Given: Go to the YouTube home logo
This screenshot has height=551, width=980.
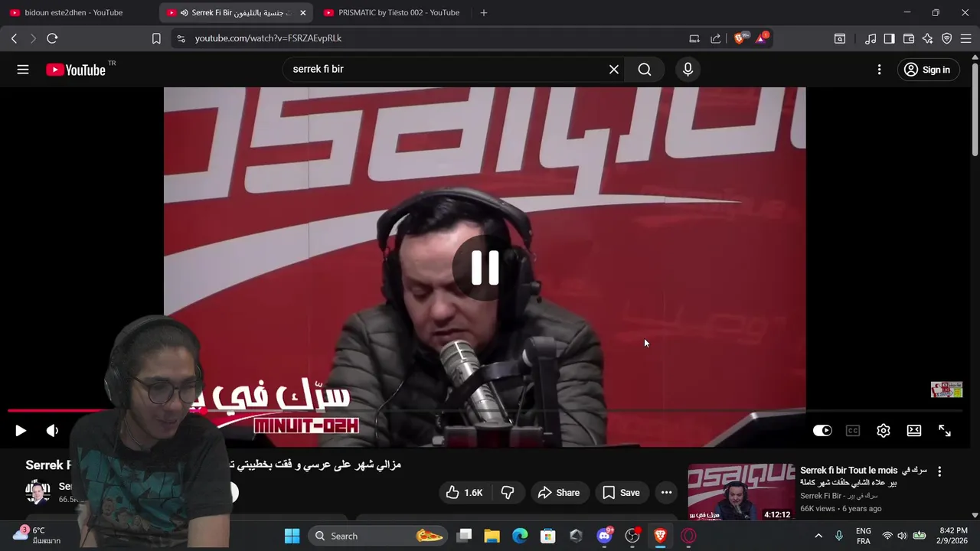Looking at the screenshot, I should (x=75, y=70).
